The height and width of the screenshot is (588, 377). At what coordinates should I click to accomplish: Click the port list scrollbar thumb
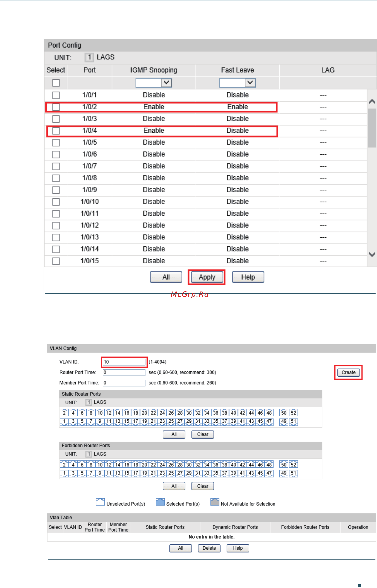[372, 128]
